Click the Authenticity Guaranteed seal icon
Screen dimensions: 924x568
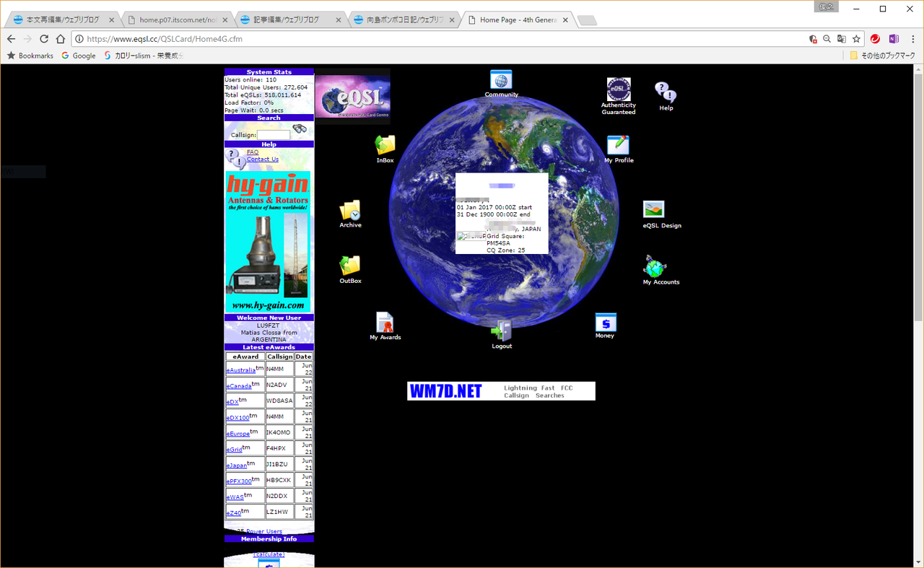point(619,89)
